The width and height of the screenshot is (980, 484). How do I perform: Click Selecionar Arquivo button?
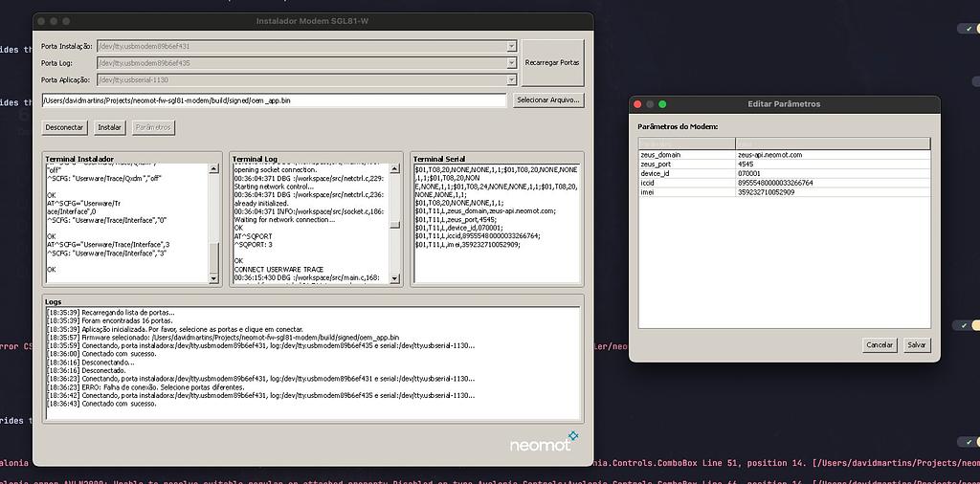point(548,99)
